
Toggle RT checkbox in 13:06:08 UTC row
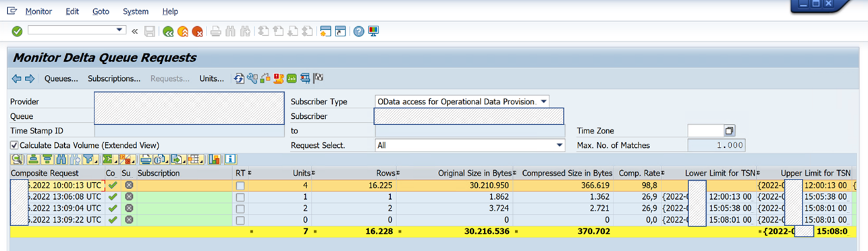(x=240, y=197)
